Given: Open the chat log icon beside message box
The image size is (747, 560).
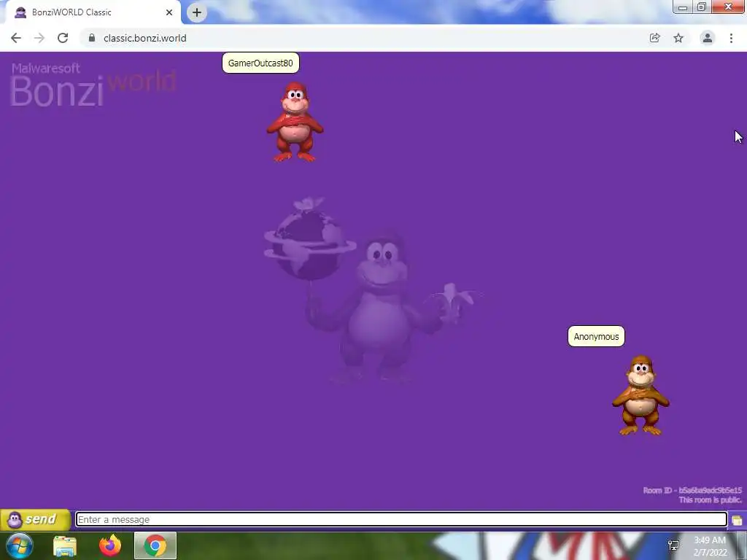Looking at the screenshot, I should (x=737, y=520).
